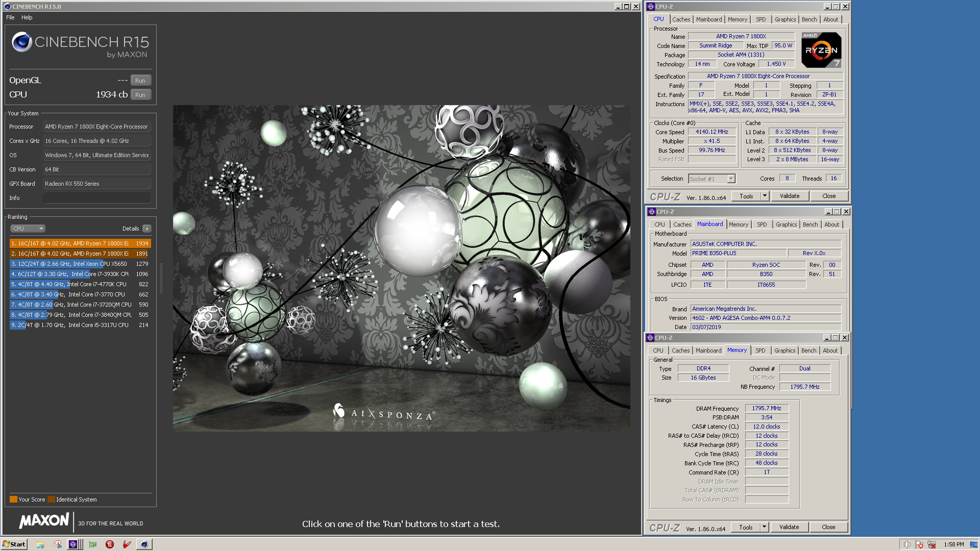Open the Action Center flag icon
Screen dimensions: 980x551
[919, 544]
